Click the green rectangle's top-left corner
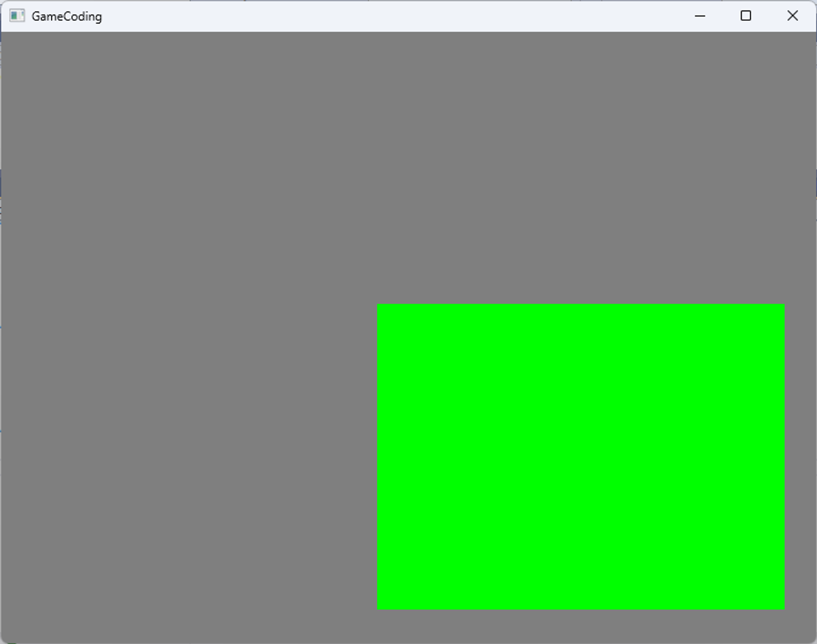The width and height of the screenshot is (817, 644). pos(378,305)
